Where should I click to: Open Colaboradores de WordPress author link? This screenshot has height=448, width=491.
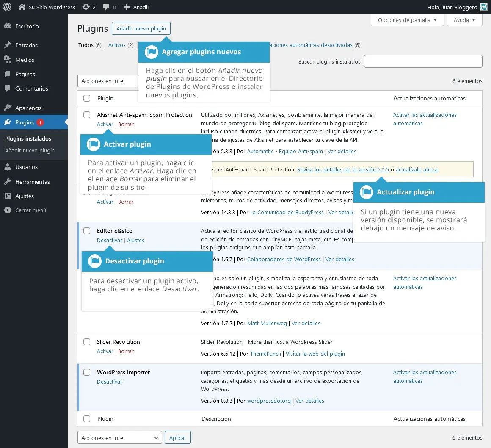(284, 260)
